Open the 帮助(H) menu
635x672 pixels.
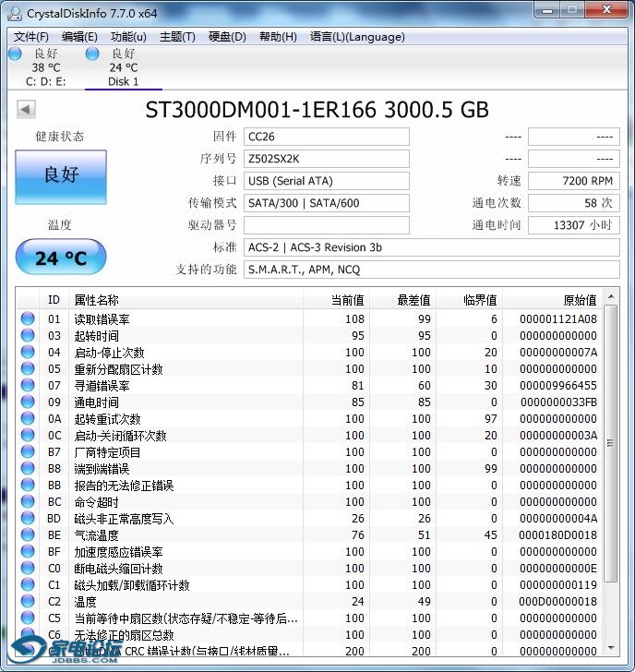pos(278,37)
